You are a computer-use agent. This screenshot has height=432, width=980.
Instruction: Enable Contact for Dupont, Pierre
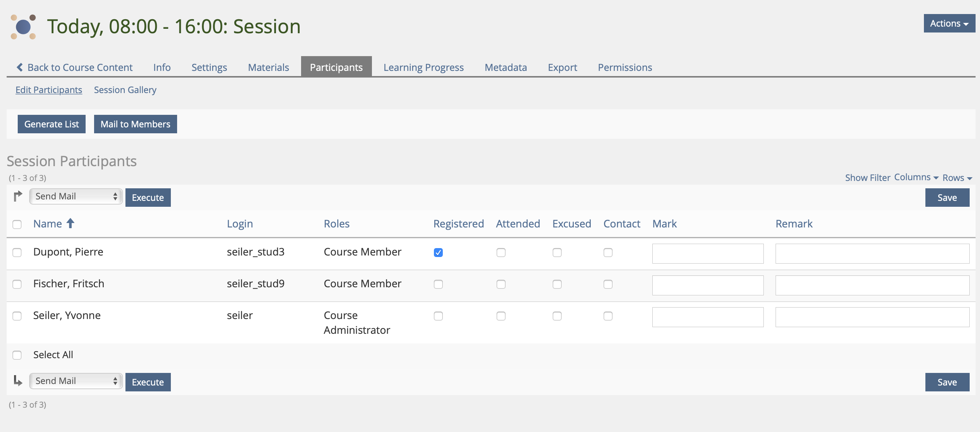tap(608, 252)
